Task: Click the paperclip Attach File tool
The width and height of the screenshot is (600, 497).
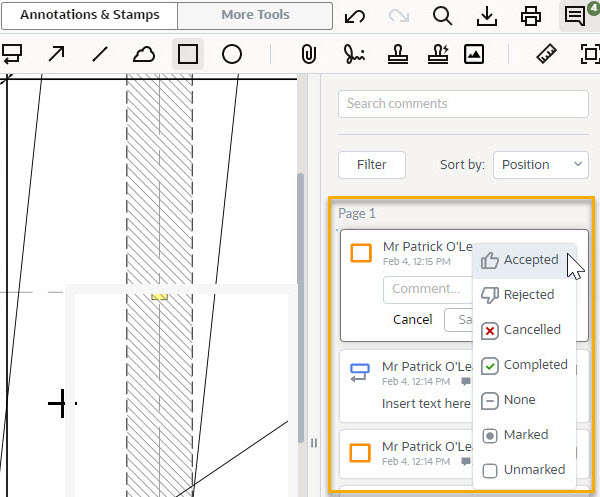Action: (x=309, y=54)
